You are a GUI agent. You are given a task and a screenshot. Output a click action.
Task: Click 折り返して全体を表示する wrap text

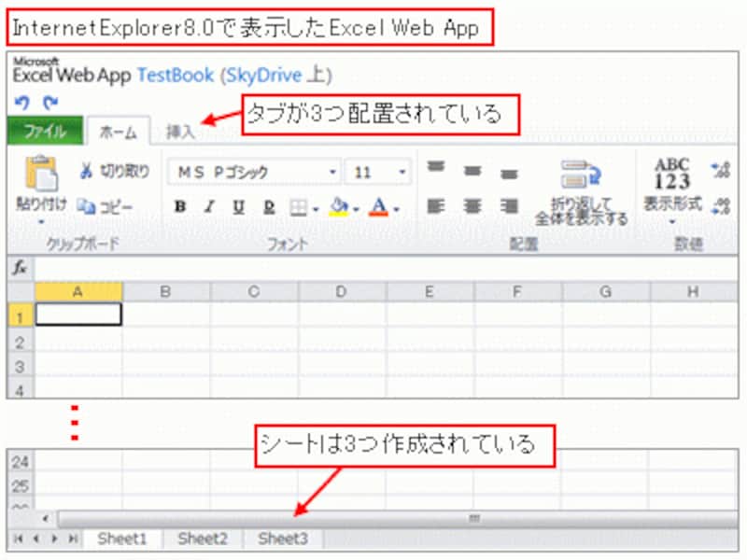point(581,193)
